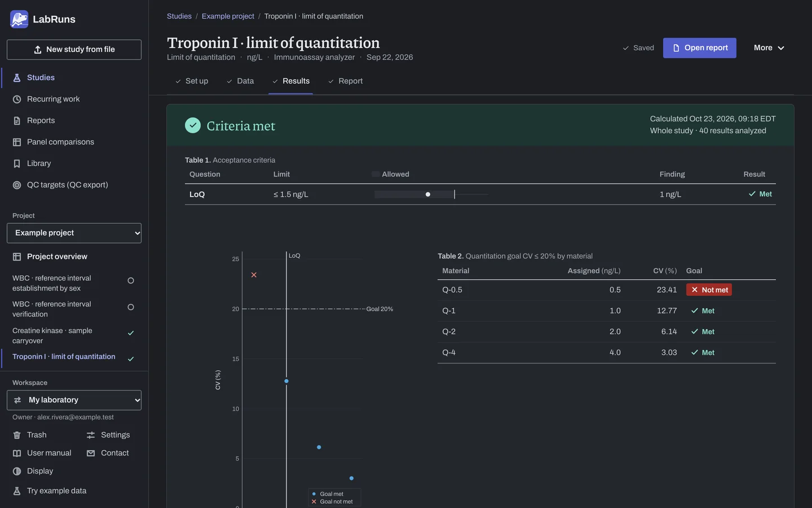The height and width of the screenshot is (508, 812).
Task: Open WBC reference interval verification study
Action: (73, 309)
